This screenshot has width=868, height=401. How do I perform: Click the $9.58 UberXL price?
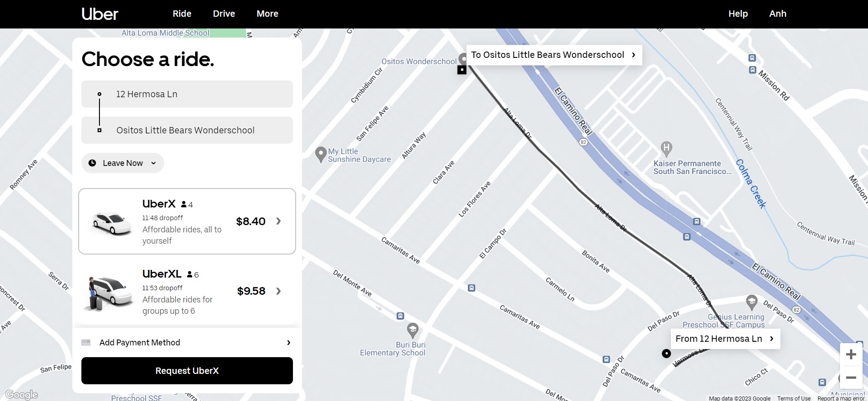click(251, 291)
